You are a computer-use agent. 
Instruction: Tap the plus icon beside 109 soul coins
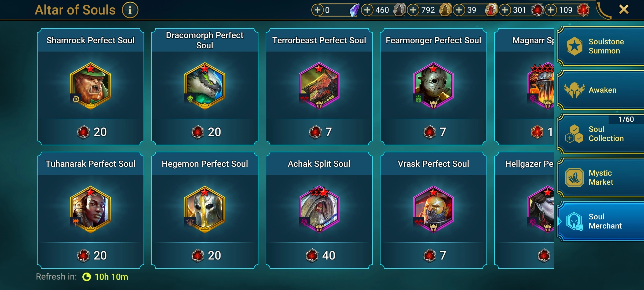(x=551, y=10)
